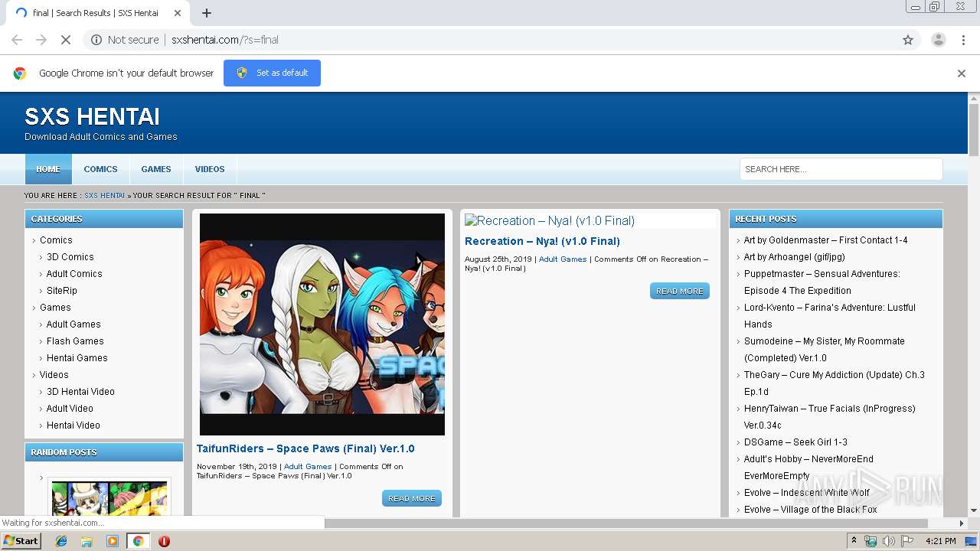Image resolution: width=980 pixels, height=551 pixels.
Task: Click READ MORE under Space Paws post
Action: [x=412, y=498]
